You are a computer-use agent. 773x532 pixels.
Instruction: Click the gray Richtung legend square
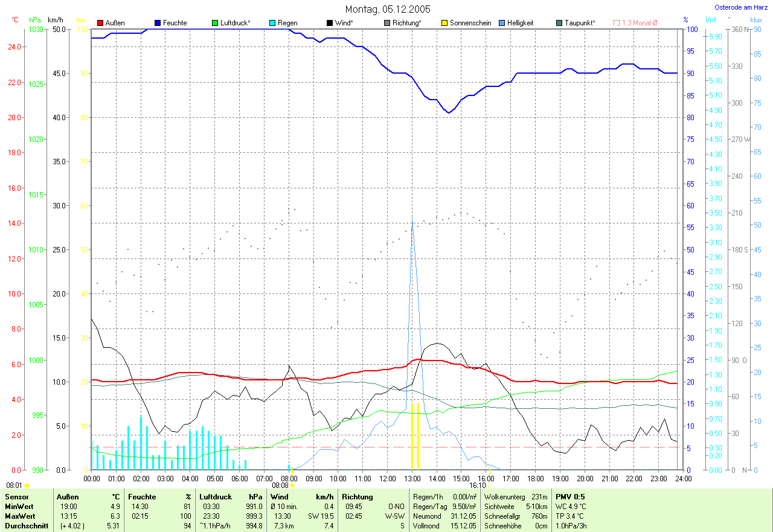(387, 23)
